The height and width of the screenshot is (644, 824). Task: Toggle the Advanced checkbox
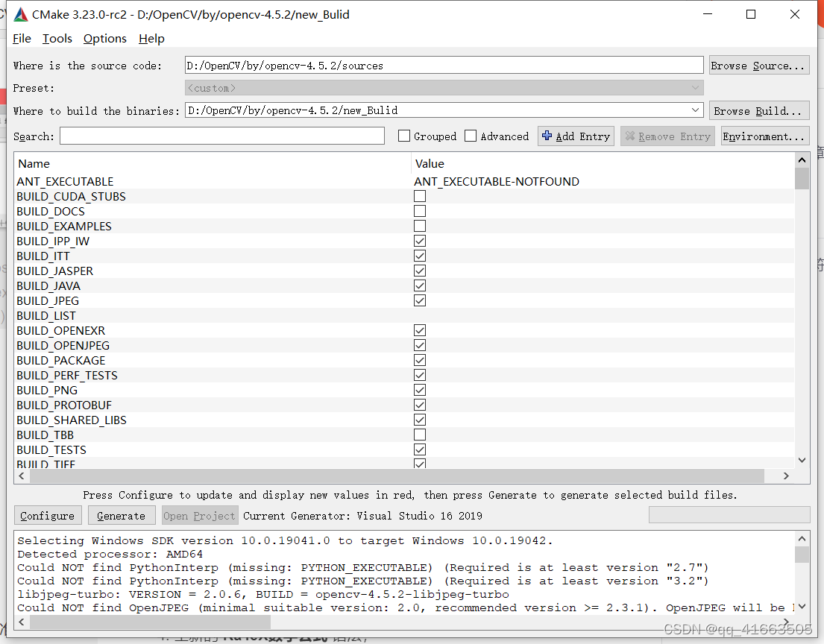471,136
